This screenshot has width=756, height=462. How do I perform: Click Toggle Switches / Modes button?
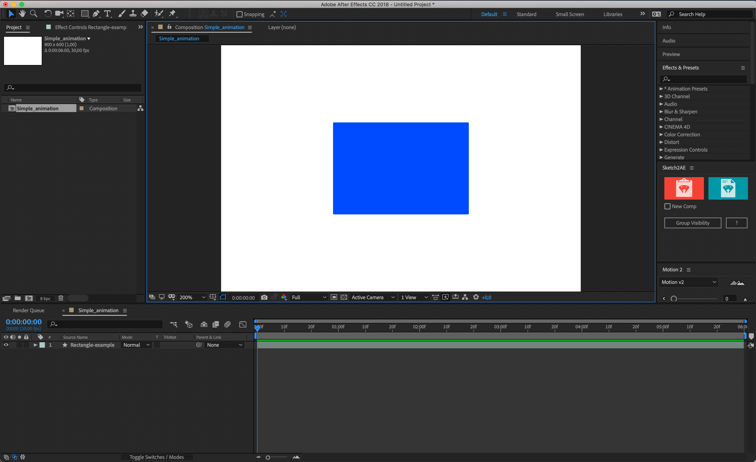[157, 457]
